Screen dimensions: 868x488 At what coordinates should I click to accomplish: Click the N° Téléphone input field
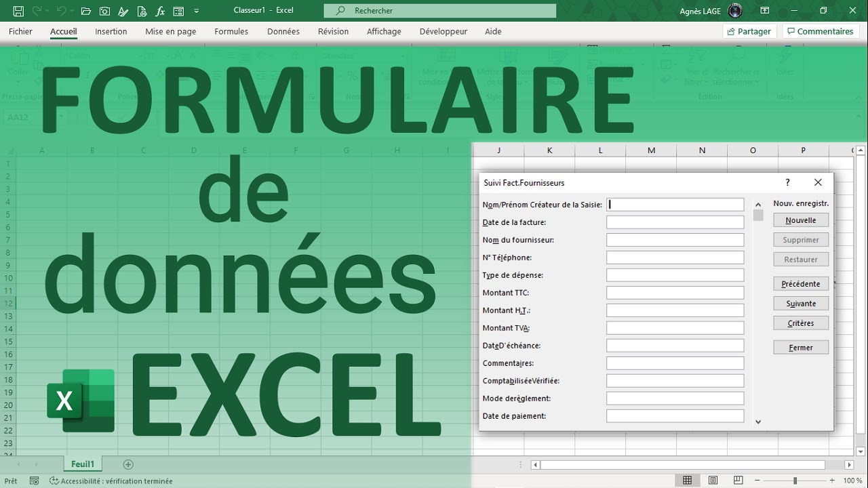coord(675,257)
